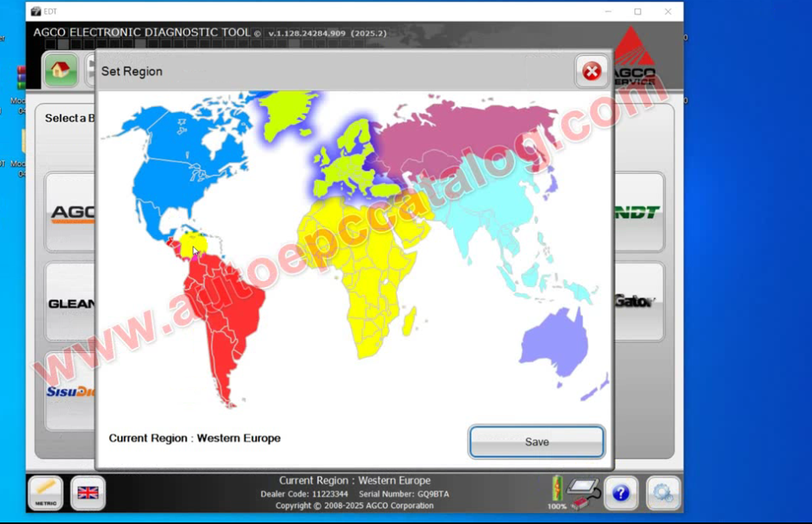The height and width of the screenshot is (524, 812).
Task: Go to the Home screen
Action: (61, 69)
